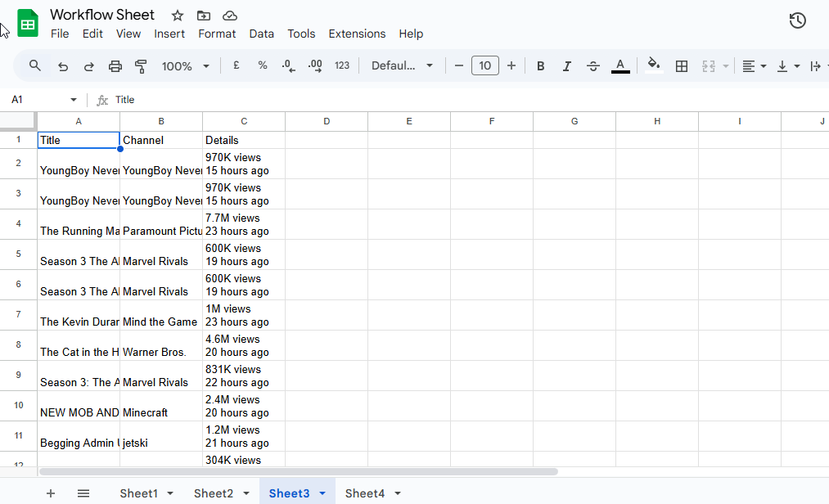This screenshot has width=829, height=504.
Task: Toggle italic formatting
Action: (x=567, y=66)
